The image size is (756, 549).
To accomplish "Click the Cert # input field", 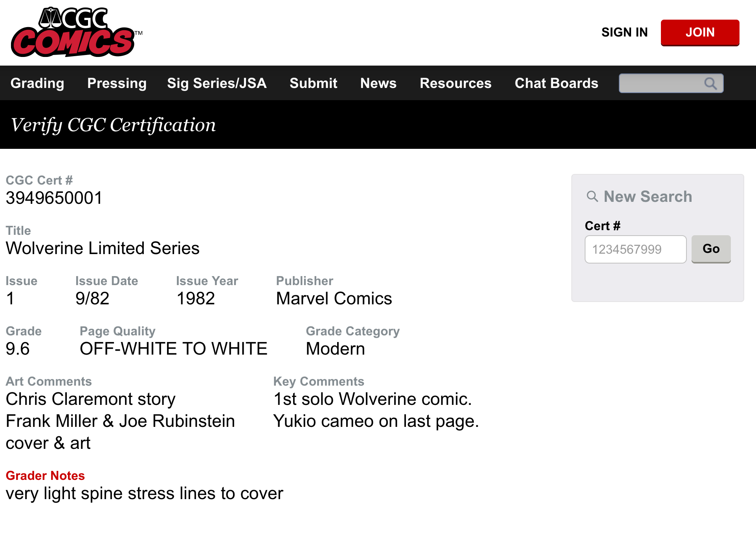I will click(x=636, y=249).
